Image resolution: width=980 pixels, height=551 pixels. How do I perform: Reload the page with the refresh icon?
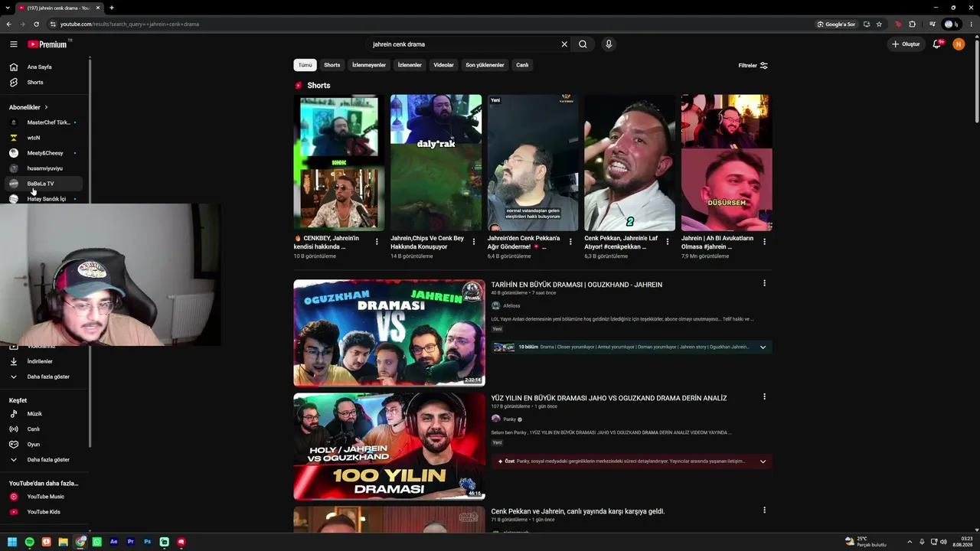[x=36, y=24]
